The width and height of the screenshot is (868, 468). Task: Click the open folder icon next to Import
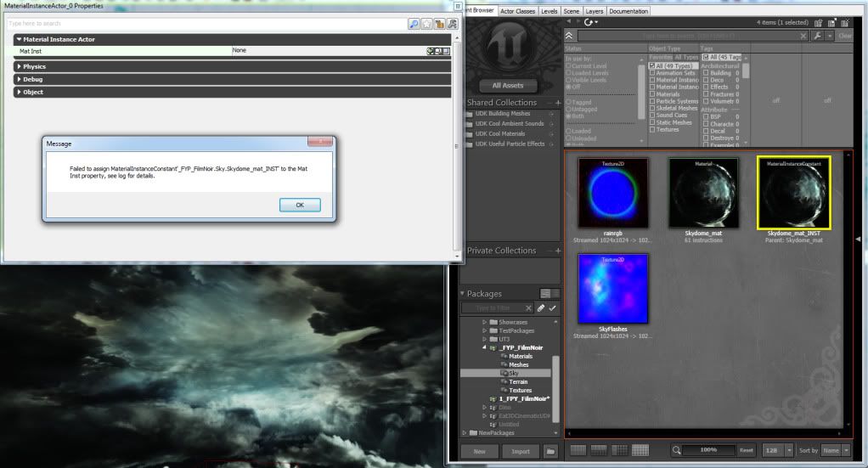click(x=550, y=451)
